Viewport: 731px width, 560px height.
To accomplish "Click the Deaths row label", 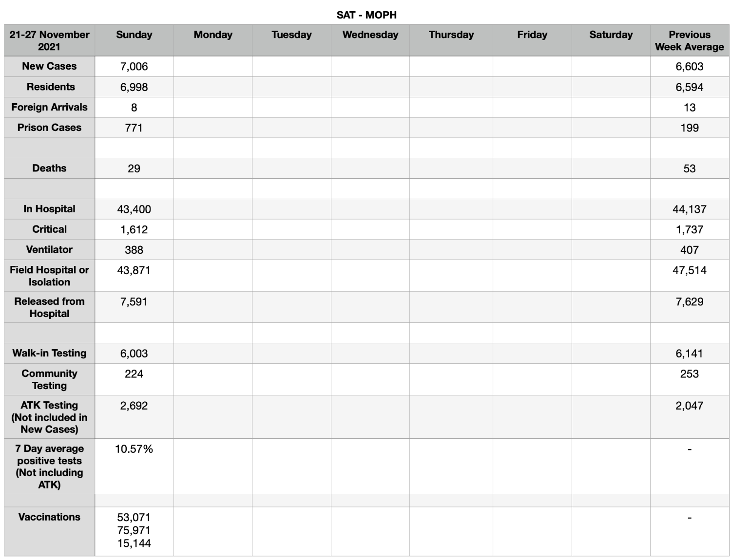I will [x=49, y=168].
